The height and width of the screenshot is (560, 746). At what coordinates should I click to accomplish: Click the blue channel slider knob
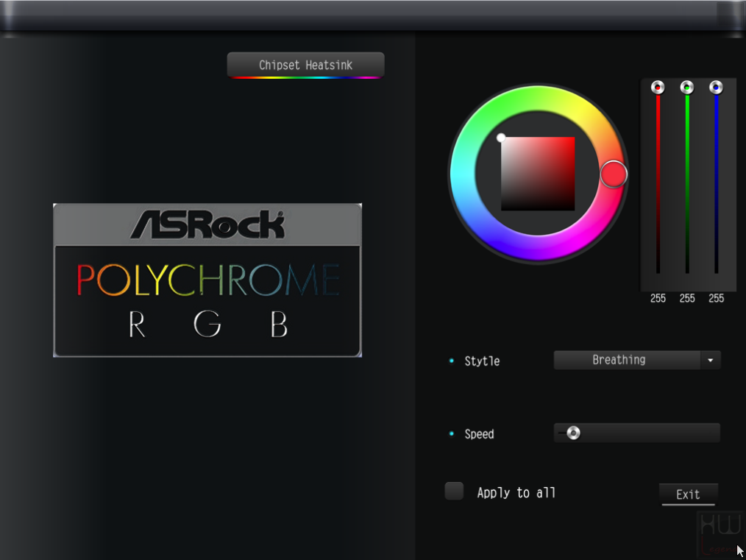(716, 88)
